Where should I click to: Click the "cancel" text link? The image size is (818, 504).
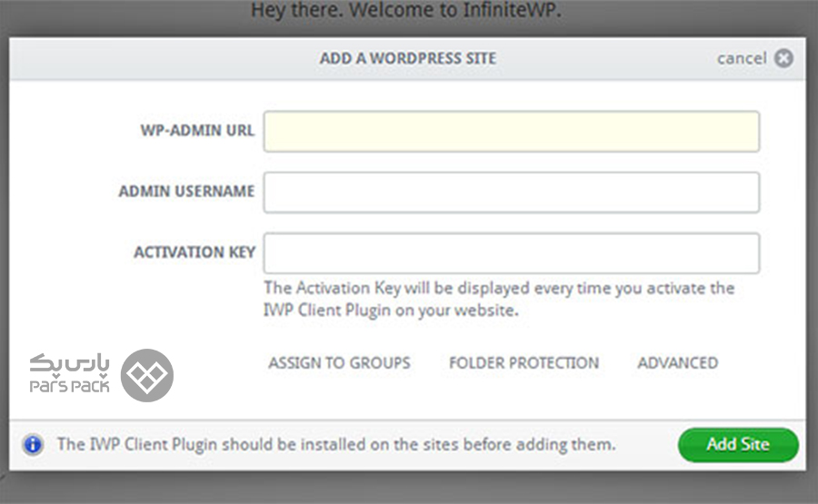tap(742, 58)
